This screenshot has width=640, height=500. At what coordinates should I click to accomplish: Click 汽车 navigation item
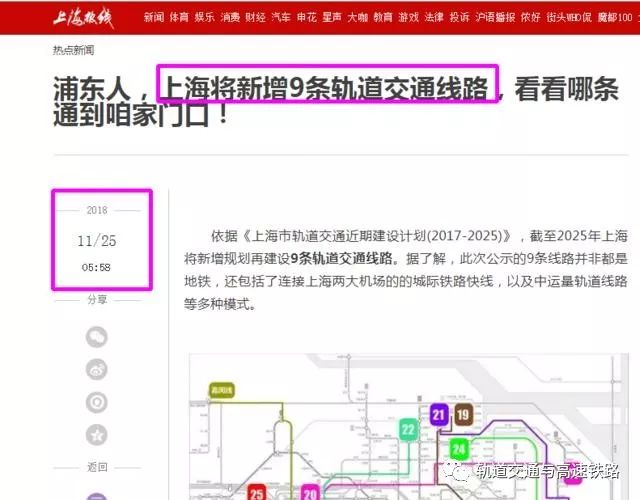[281, 17]
